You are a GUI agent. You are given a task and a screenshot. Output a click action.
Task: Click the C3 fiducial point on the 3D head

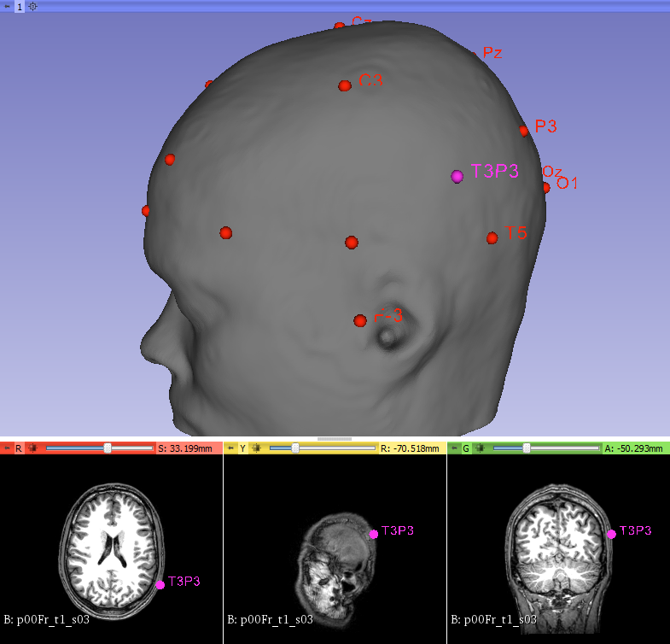345,85
